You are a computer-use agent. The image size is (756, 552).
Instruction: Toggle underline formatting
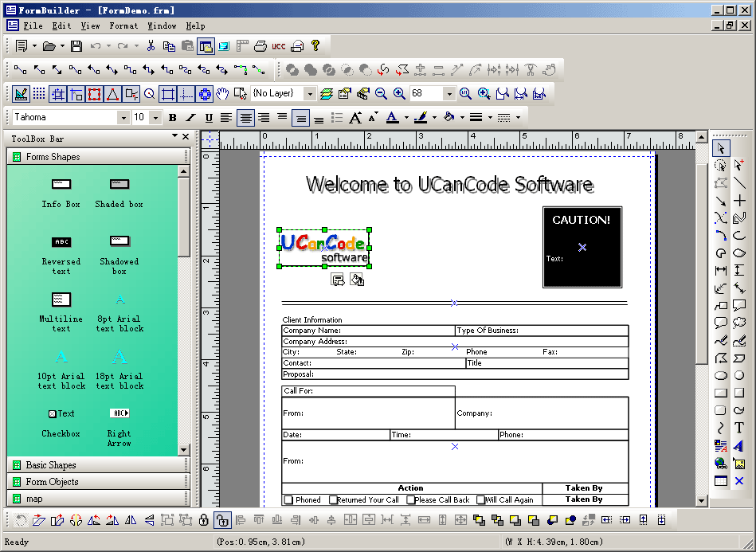click(209, 118)
